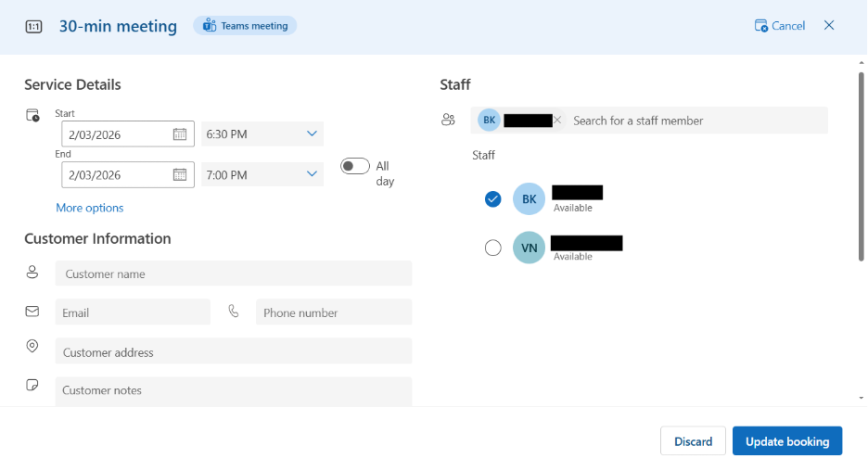
Task: Click the VN avatar in staff list
Action: 530,248
